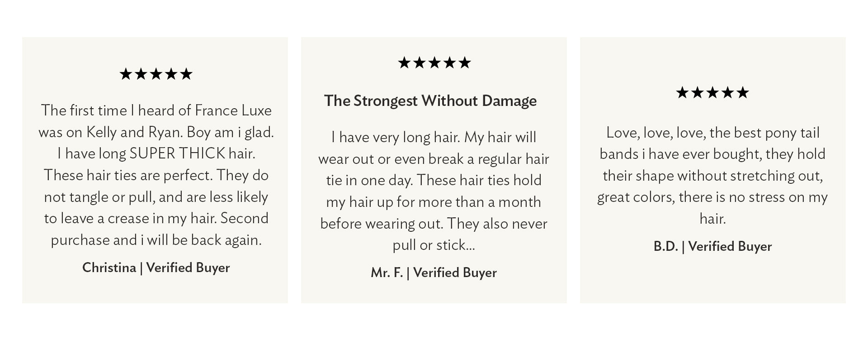
Task: Click "B.D. | Verified Buyer" reviewer label
Action: (x=712, y=246)
